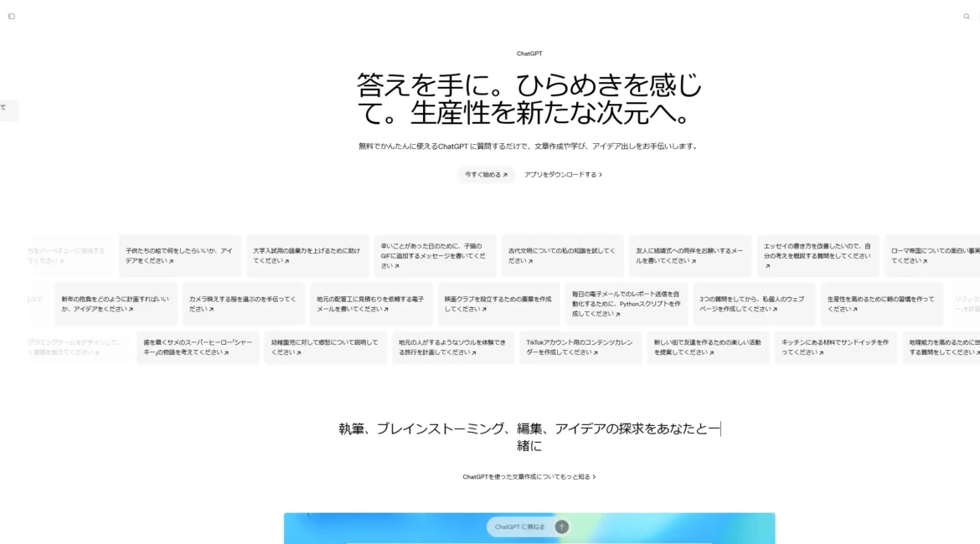The width and height of the screenshot is (980, 544).
Task: Select the 地元の配管工に見積もり email card
Action: 371,304
